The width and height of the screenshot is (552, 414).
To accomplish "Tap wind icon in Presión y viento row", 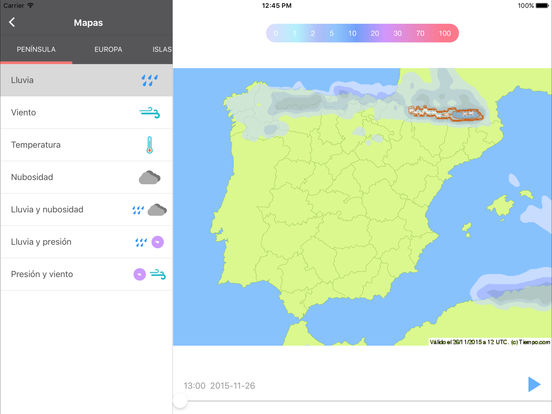I will click(x=158, y=274).
